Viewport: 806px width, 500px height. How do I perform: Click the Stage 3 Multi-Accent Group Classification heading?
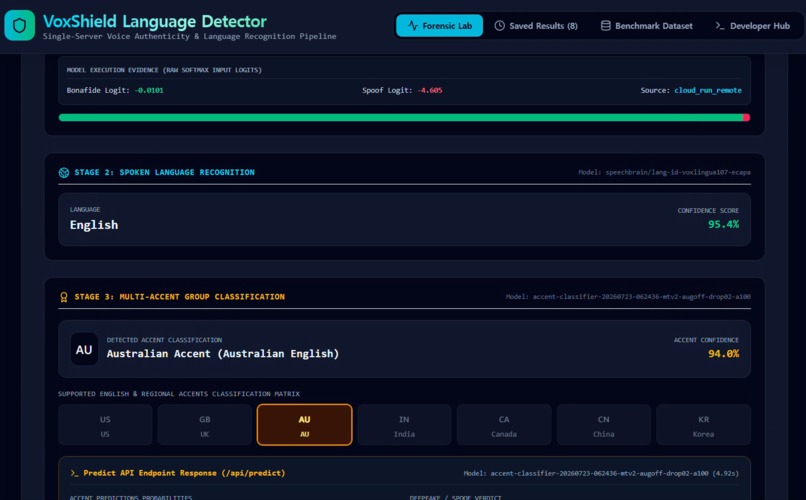pos(179,297)
